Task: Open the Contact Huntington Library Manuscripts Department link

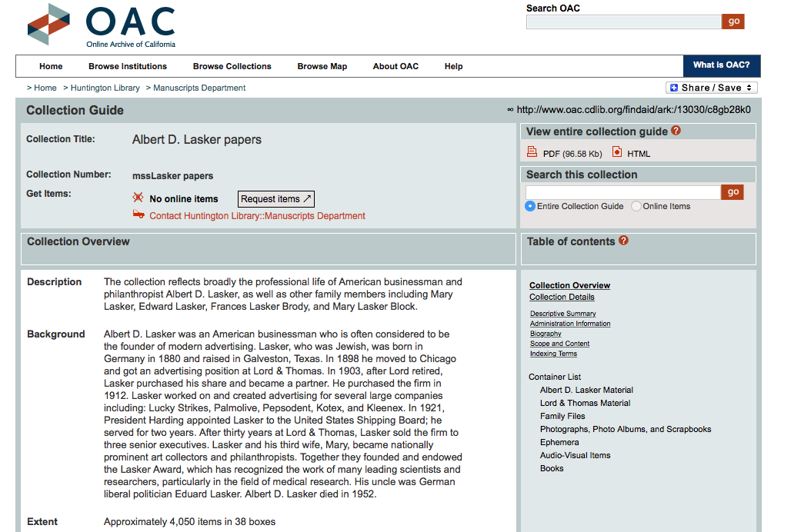Action: pyautogui.click(x=257, y=216)
